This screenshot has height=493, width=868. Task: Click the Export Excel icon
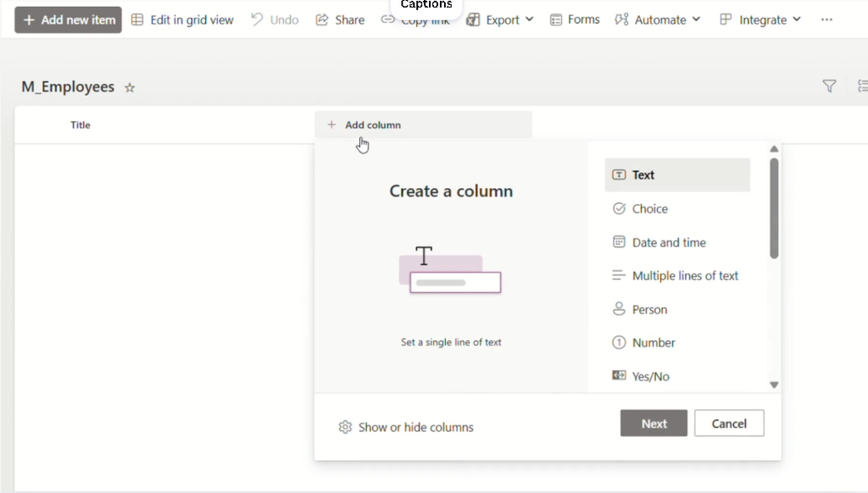pos(473,20)
